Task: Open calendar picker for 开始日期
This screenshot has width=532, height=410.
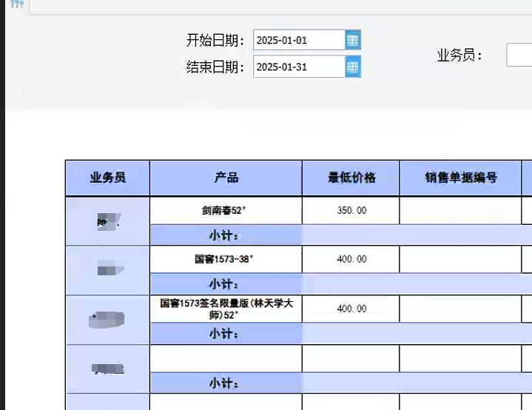Action: tap(353, 40)
